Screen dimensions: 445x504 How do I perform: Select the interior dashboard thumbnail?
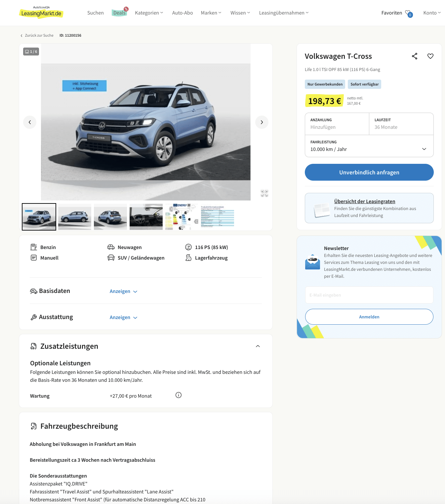(x=146, y=217)
